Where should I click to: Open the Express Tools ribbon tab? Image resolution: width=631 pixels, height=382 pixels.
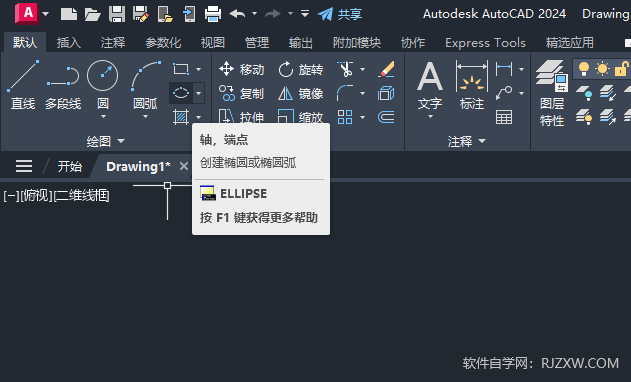tap(485, 42)
